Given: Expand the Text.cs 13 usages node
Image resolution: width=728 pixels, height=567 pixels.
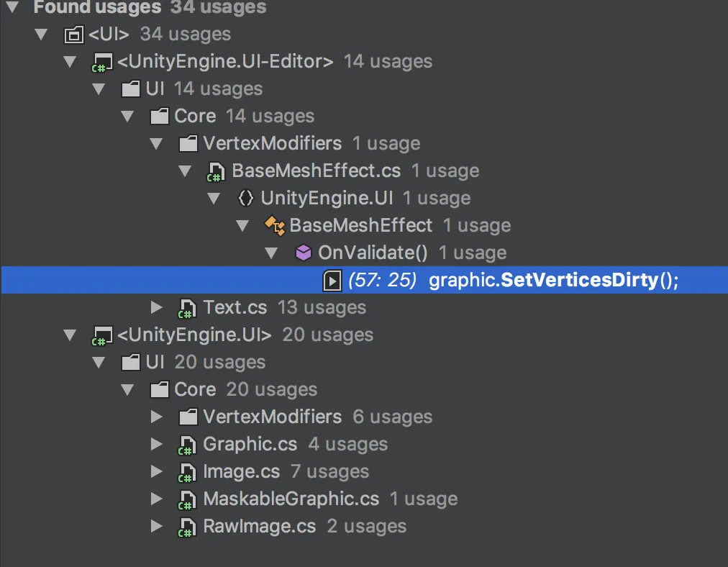Looking at the screenshot, I should pos(157,307).
